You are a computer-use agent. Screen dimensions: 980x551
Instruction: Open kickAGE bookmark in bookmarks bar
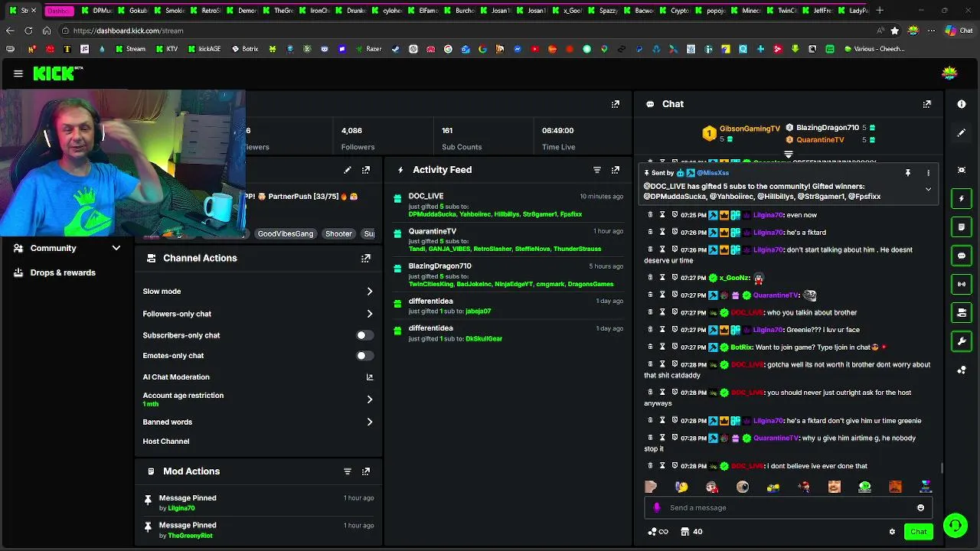(204, 49)
